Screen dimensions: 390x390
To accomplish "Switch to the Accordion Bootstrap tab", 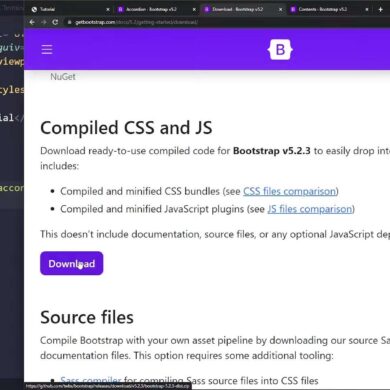I will 157,9.
